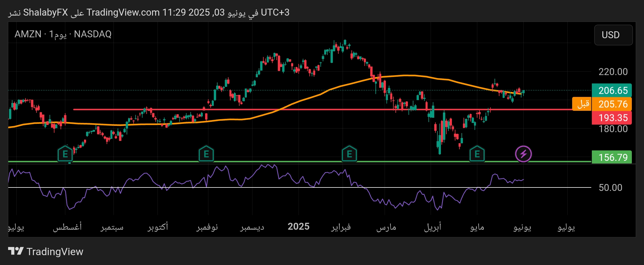Click the 180.00 price axis label

point(613,129)
